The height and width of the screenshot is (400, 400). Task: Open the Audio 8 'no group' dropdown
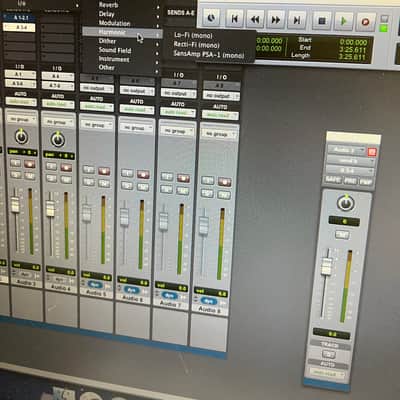pos(220,134)
